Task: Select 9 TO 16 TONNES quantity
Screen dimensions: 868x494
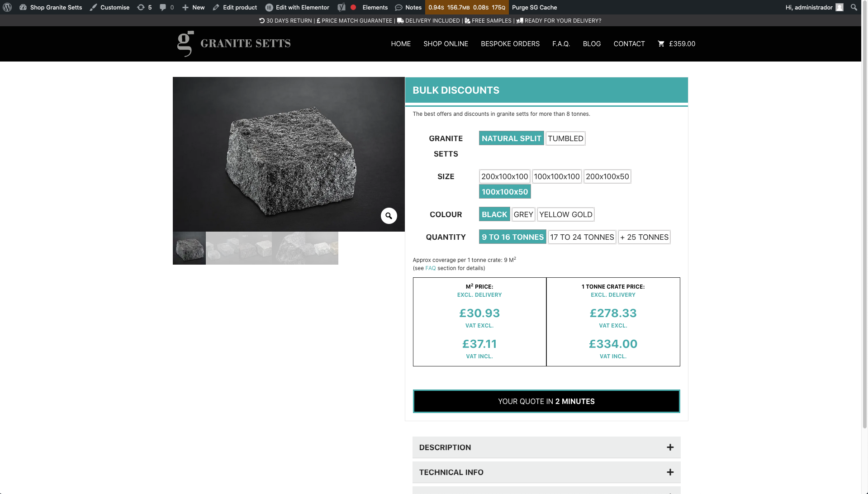Action: [512, 237]
